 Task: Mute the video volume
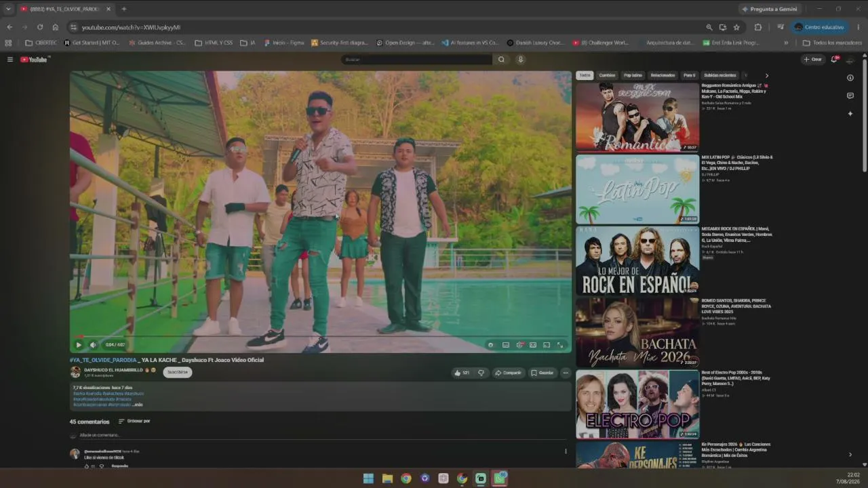tap(93, 345)
